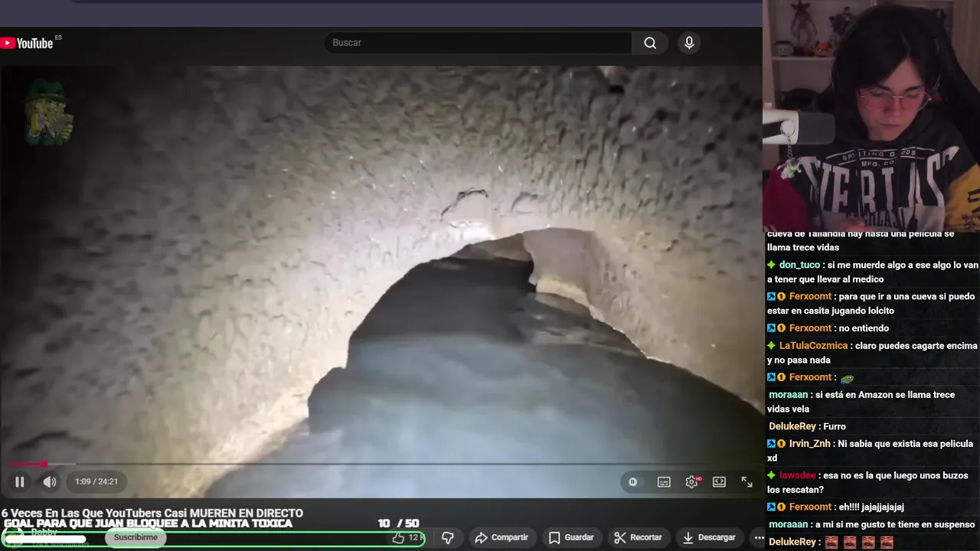Screen dimensions: 980x551
Task: Enter fullscreen with expand arrows icon
Action: 746,481
